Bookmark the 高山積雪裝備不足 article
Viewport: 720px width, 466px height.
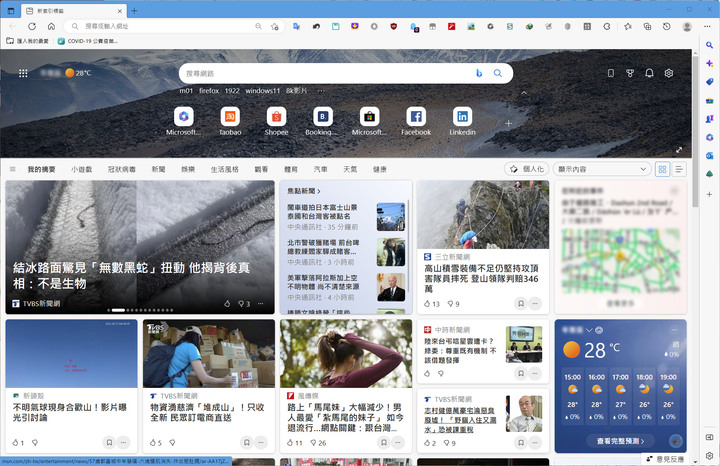coord(521,303)
